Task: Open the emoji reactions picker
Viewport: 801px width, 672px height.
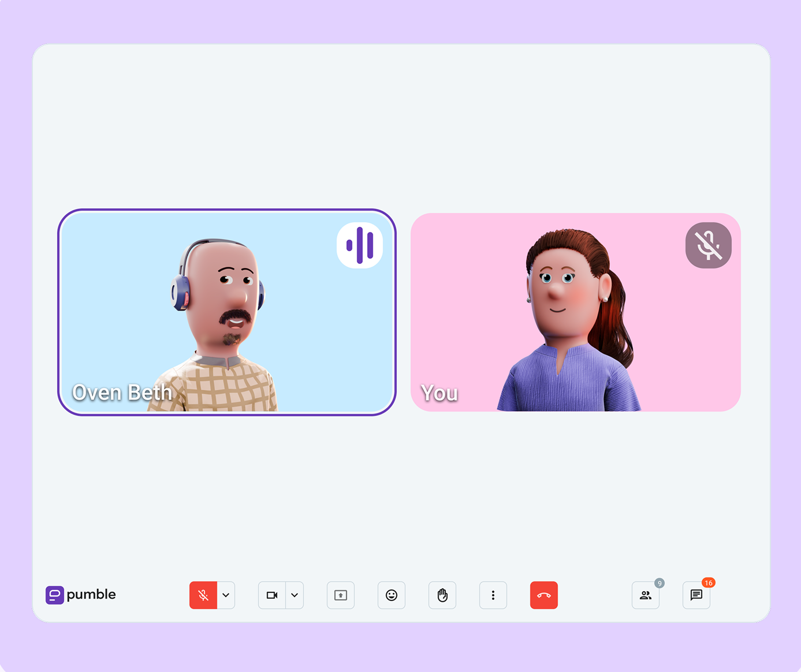Action: tap(392, 595)
